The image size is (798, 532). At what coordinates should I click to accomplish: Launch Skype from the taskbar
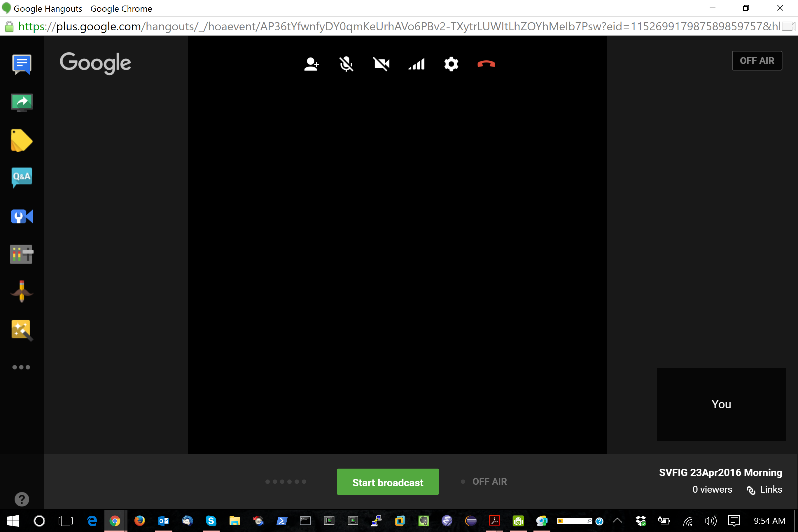tap(211, 521)
